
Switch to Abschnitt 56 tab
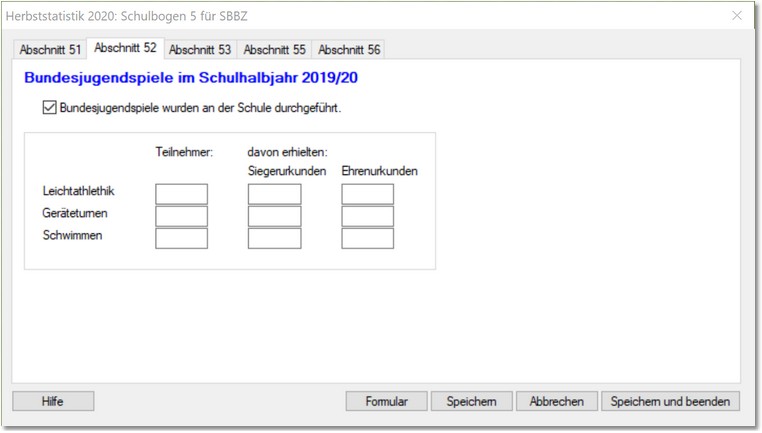click(349, 50)
